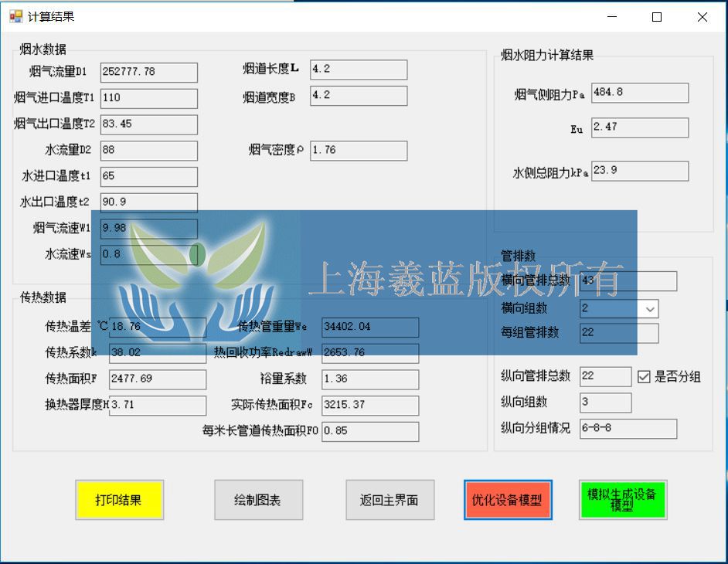Screen dimensions: 728x564
Task: Click the 打印结果 yellow button
Action: click(120, 500)
